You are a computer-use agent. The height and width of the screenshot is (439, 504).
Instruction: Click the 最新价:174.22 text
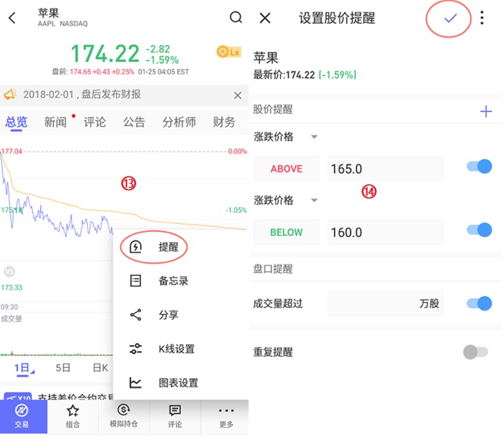pyautogui.click(x=284, y=75)
